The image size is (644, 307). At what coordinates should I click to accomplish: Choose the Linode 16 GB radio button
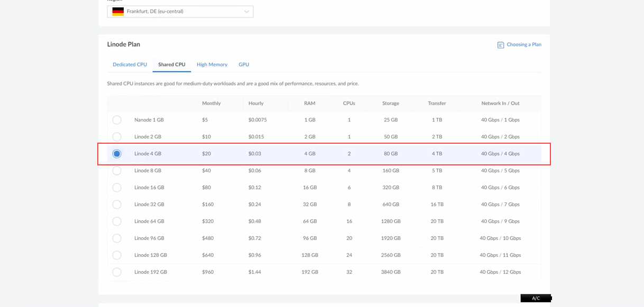click(x=117, y=188)
